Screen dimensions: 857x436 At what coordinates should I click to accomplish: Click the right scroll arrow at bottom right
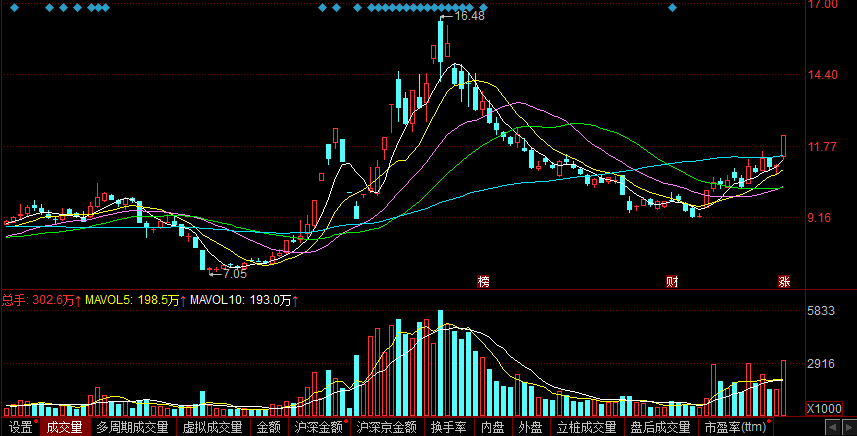click(x=849, y=427)
